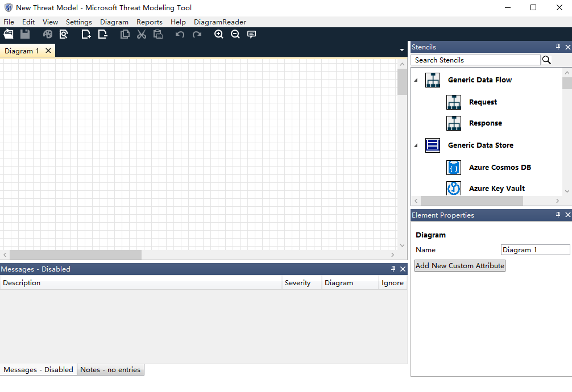
Task: Collapse the Generic Data Flow category
Action: pos(416,80)
